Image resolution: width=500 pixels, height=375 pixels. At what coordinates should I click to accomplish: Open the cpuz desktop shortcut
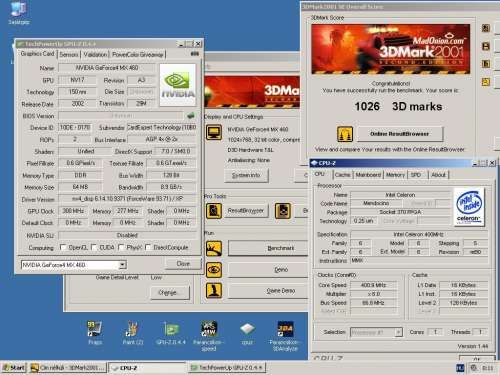point(247,329)
